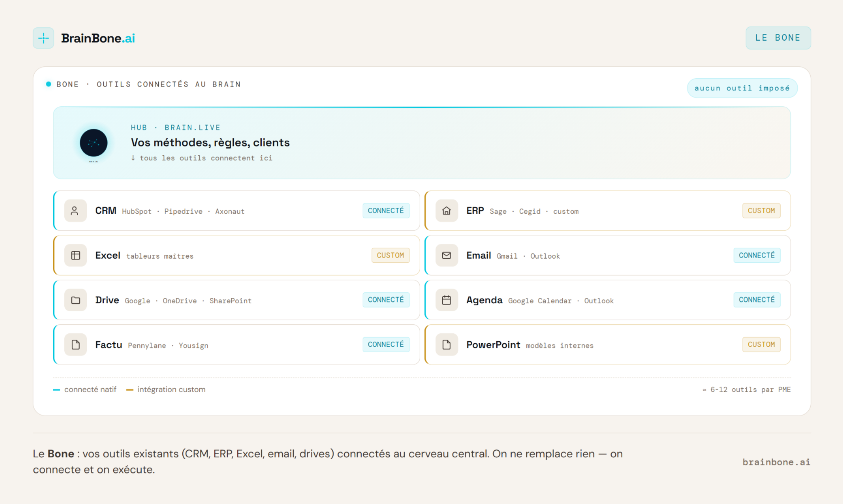The width and height of the screenshot is (843, 504).
Task: Click the Email envelope icon
Action: [x=446, y=255]
